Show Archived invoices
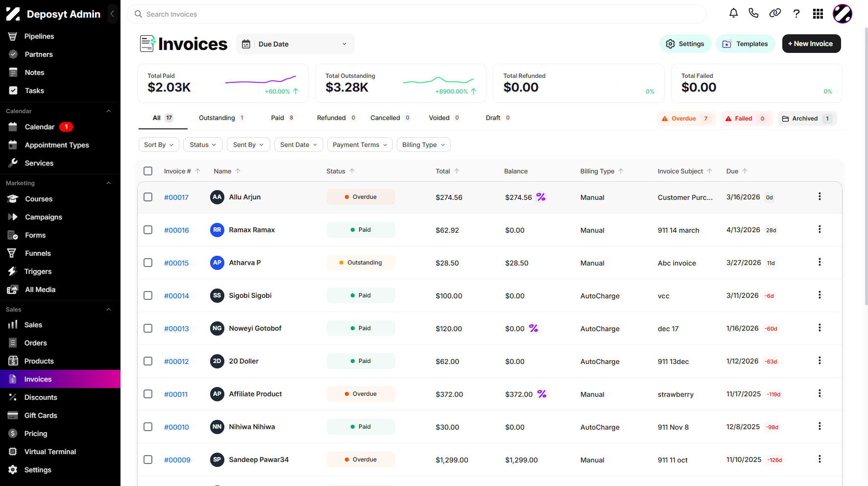 tap(807, 119)
